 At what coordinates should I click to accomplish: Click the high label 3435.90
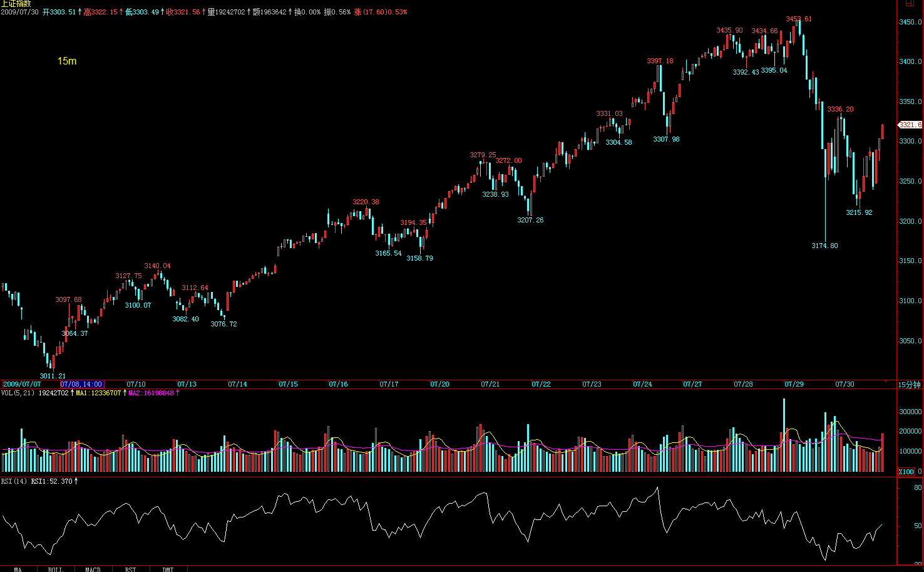point(729,30)
